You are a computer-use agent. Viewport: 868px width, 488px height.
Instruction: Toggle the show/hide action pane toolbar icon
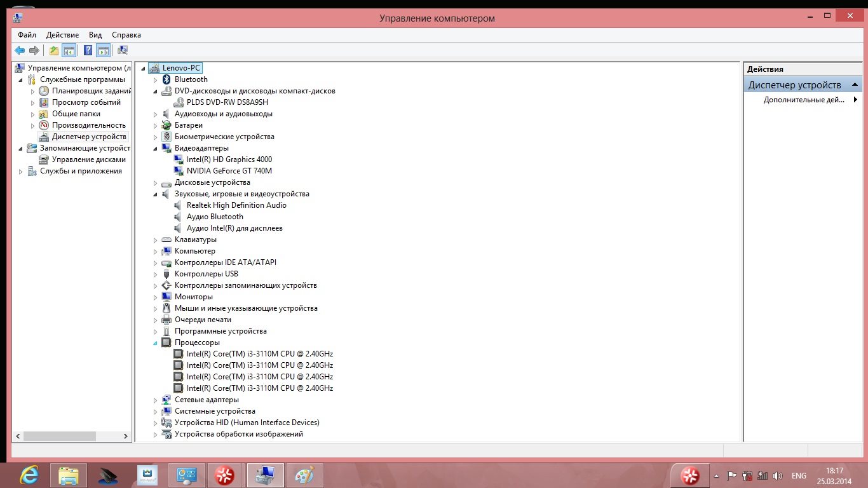point(103,51)
